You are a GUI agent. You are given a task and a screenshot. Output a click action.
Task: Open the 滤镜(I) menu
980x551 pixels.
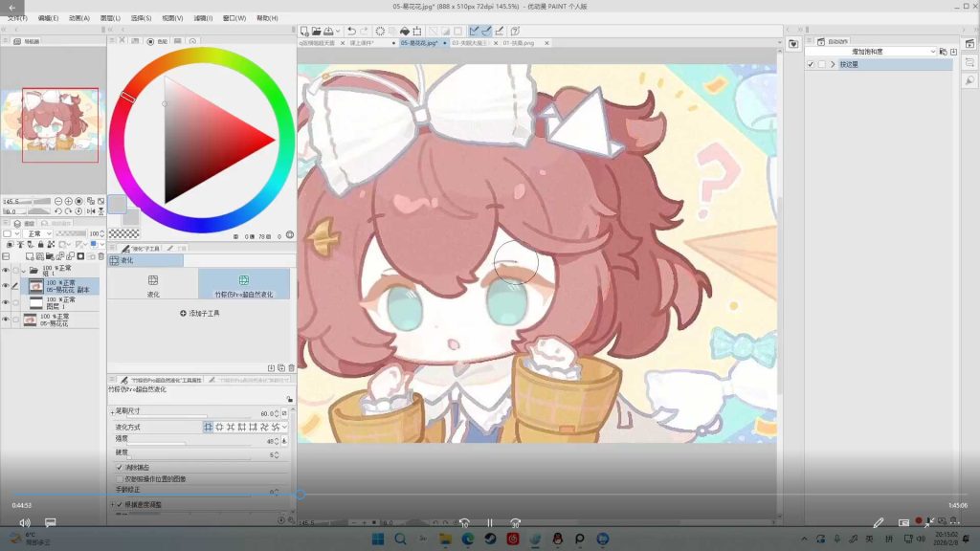pyautogui.click(x=203, y=18)
